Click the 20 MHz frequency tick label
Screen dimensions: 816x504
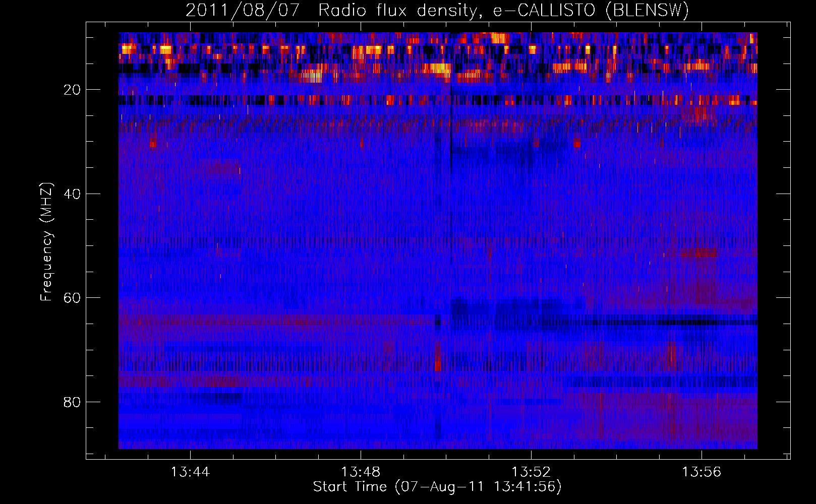pyautogui.click(x=72, y=90)
